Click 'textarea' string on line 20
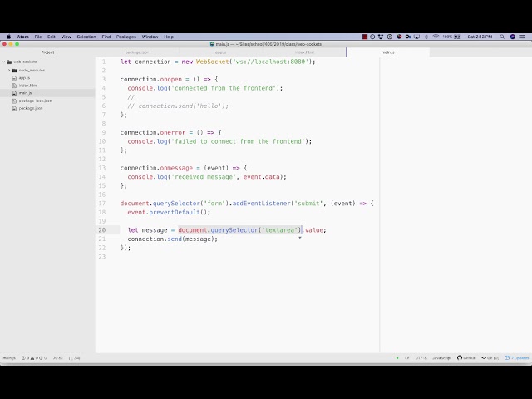This screenshot has height=399, width=532. 280,230
